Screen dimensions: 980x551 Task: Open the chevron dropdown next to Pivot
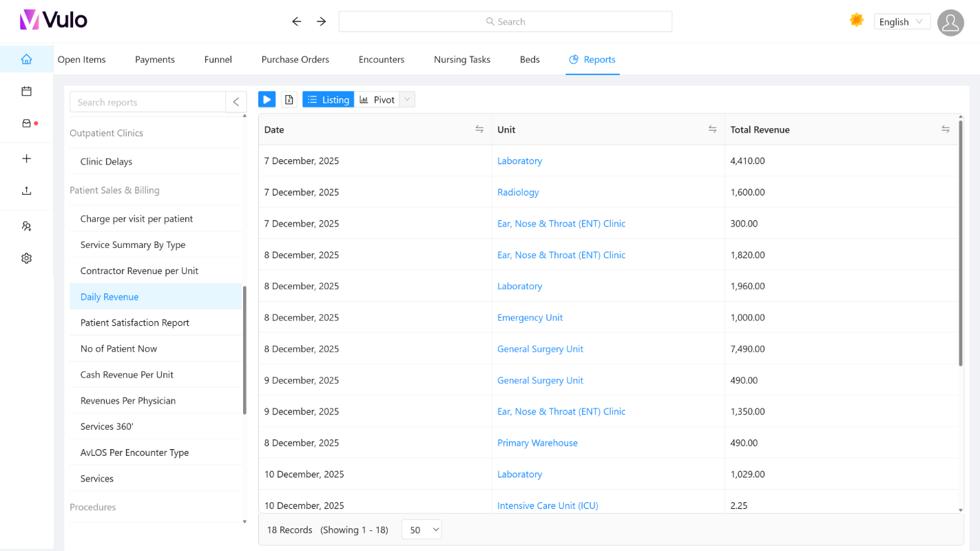[x=407, y=99]
